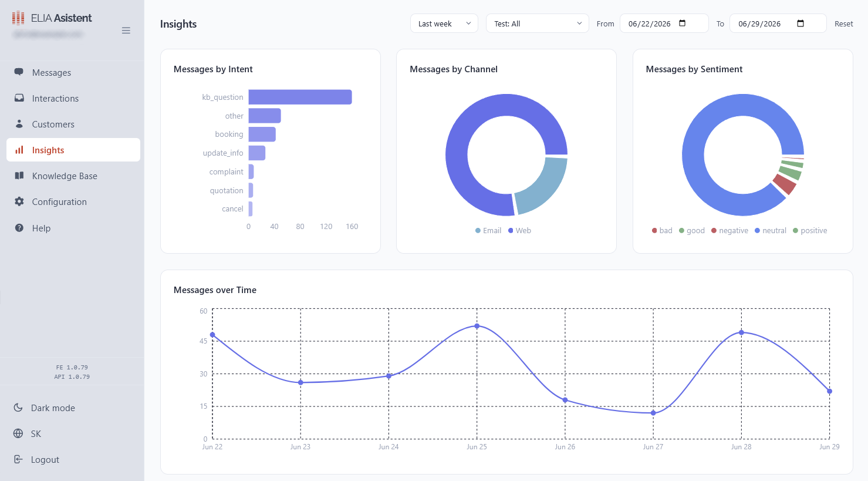868x481 pixels.
Task: Toggle bad legend in Sentiment chart
Action: [x=662, y=230]
